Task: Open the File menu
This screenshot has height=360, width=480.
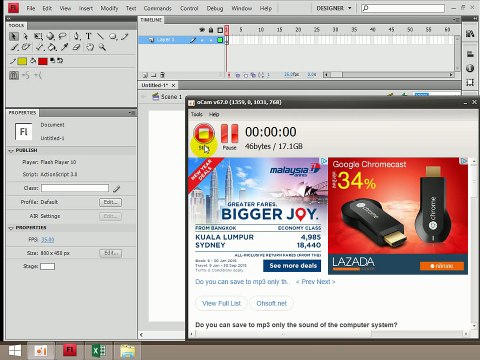Action: 31,8
